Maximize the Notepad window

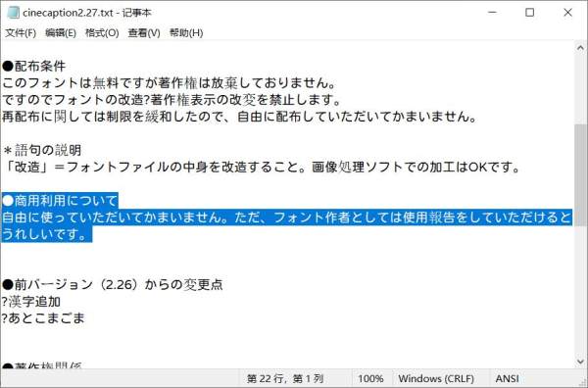[x=529, y=13]
